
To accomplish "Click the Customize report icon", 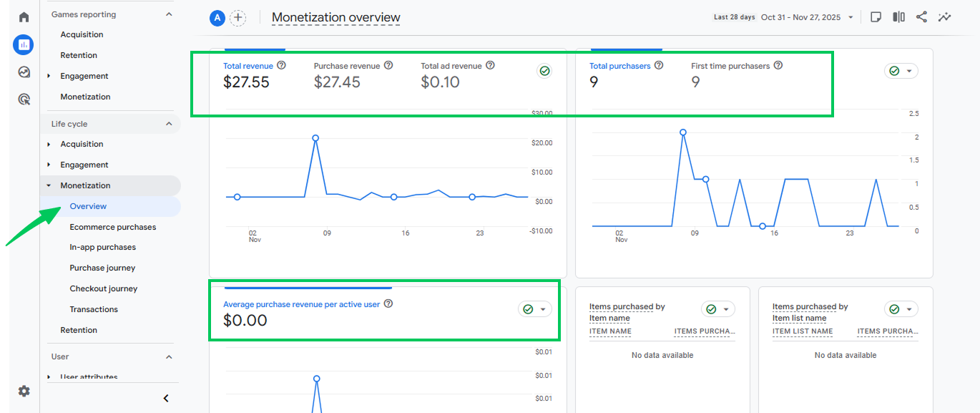I will pos(876,17).
